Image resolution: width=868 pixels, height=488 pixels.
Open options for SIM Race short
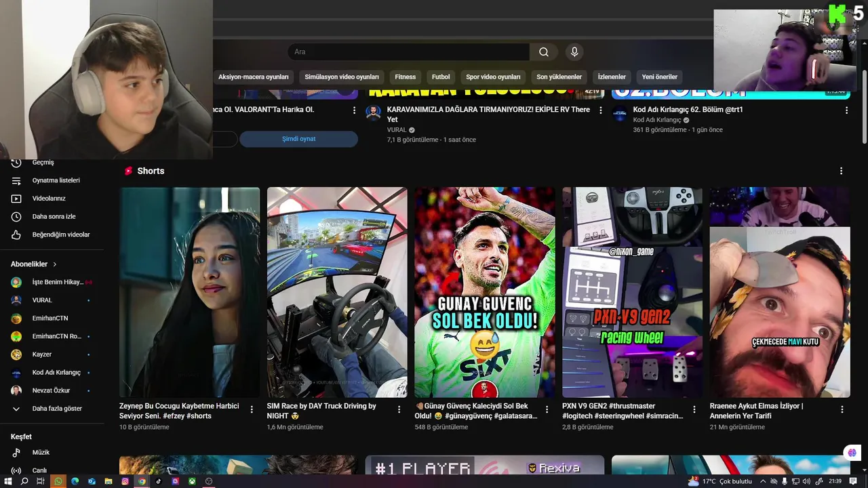pyautogui.click(x=399, y=409)
